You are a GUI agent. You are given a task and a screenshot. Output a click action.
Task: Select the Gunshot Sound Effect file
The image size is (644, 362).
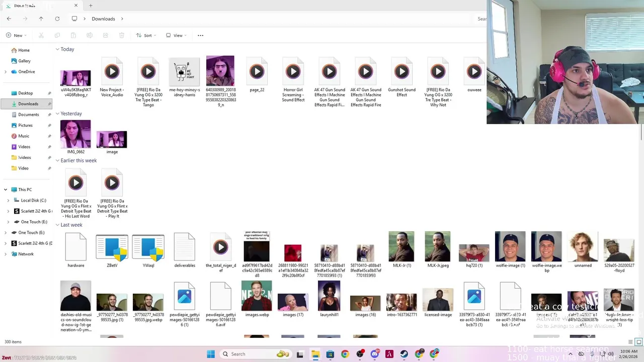click(x=401, y=78)
